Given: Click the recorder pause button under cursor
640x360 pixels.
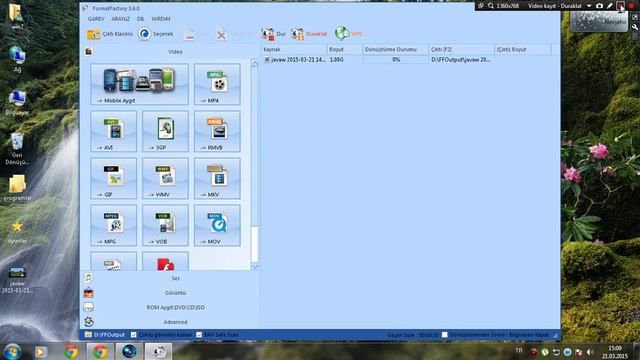Looking at the screenshot, I should tap(620, 6).
